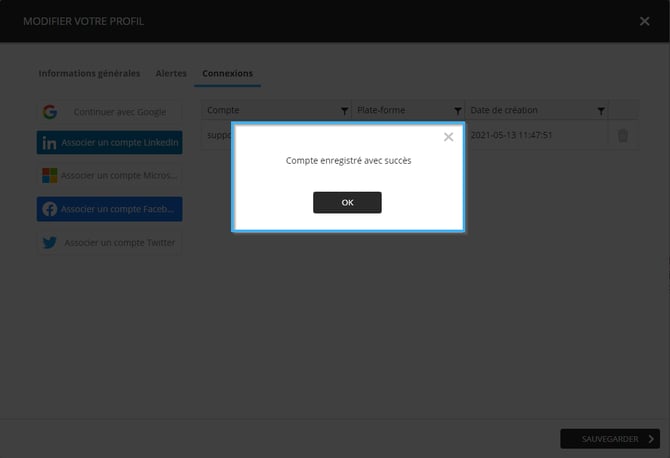Select the Connexions tab
Screen dimensions: 670x458
[x=227, y=73]
